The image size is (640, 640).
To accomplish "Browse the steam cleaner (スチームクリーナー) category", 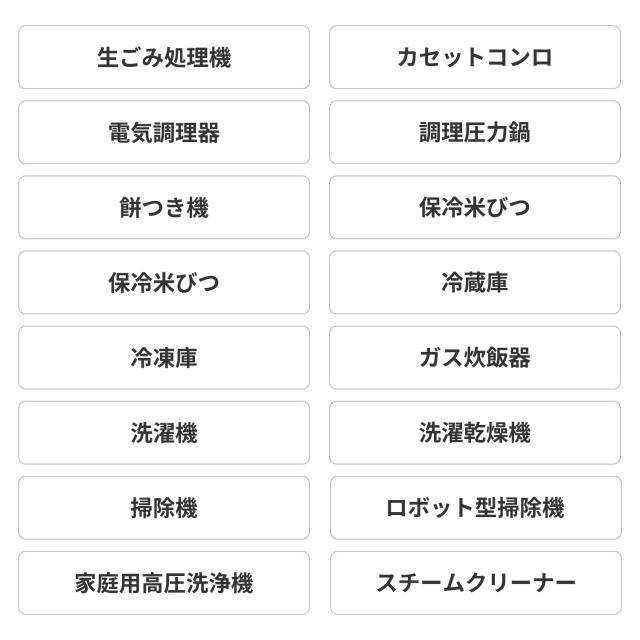I will coord(474,583).
